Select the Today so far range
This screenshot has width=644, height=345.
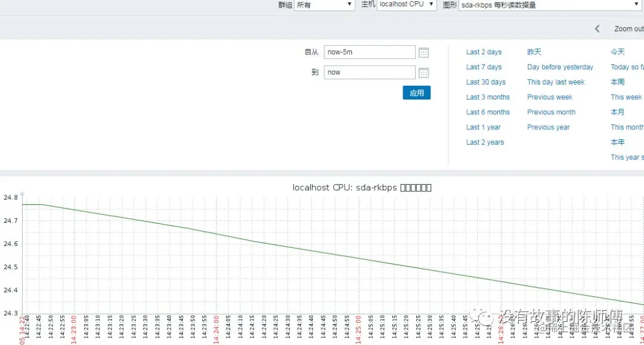pyautogui.click(x=627, y=67)
